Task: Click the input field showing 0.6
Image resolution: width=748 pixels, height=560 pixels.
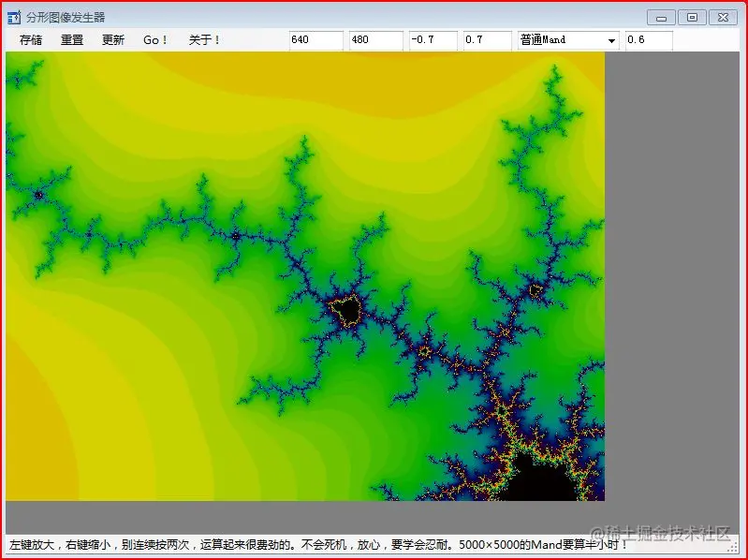Action: point(649,40)
